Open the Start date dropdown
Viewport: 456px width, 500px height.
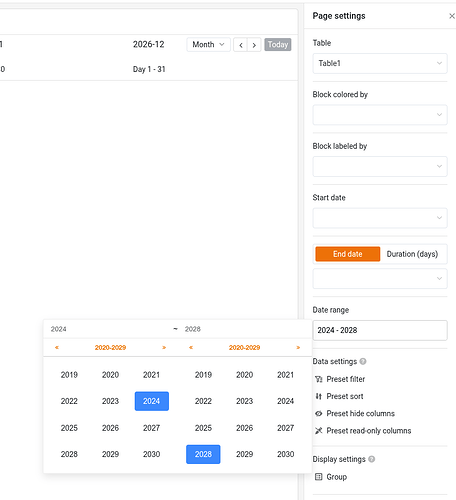click(380, 218)
